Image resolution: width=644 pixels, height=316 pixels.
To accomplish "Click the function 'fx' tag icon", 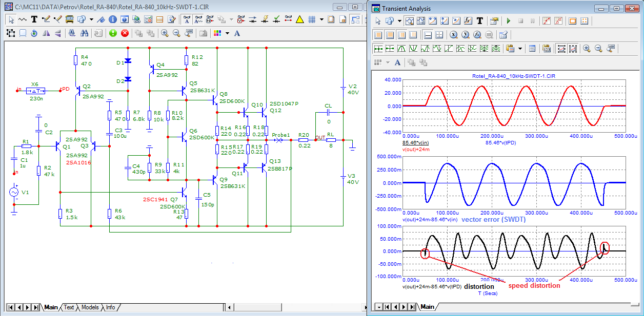I will 468,21.
